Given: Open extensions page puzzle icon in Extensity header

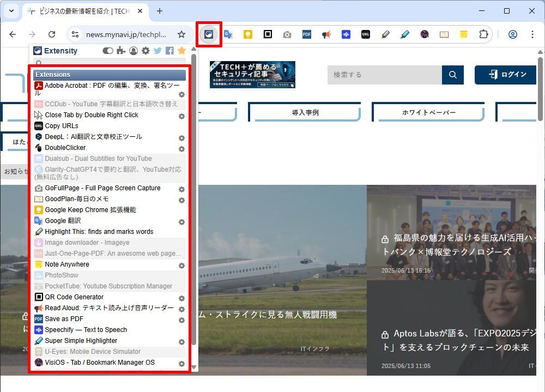Looking at the screenshot, I should pyautogui.click(x=121, y=51).
